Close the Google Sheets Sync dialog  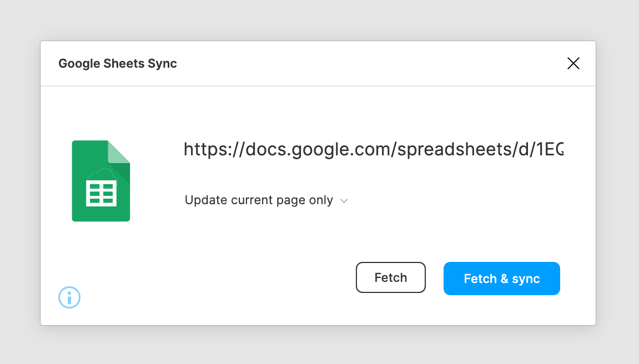pyautogui.click(x=573, y=63)
